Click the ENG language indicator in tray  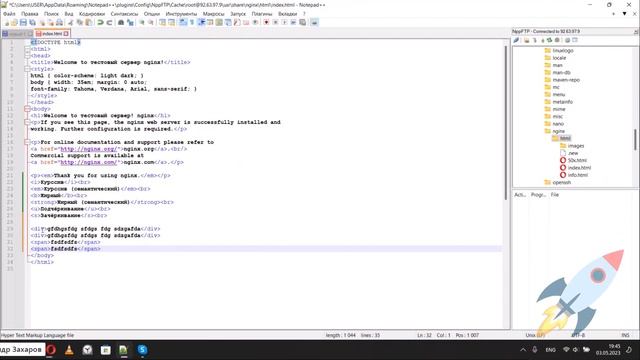click(x=550, y=350)
